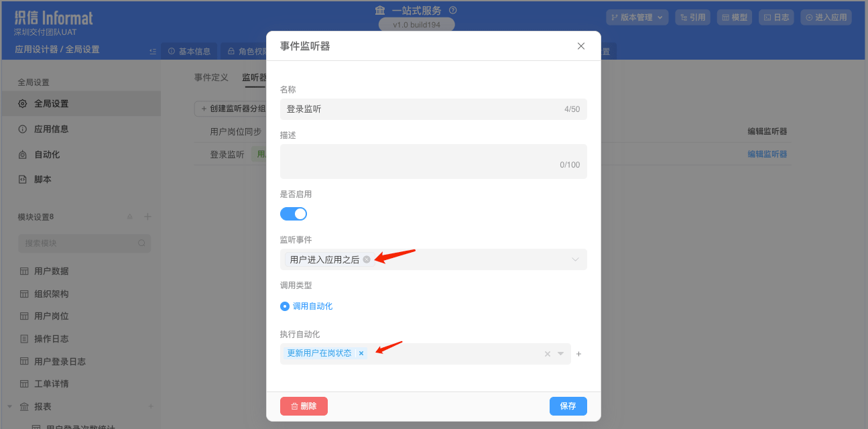Open the 基本信息 tab
Screen dimensions: 868x429
point(189,51)
